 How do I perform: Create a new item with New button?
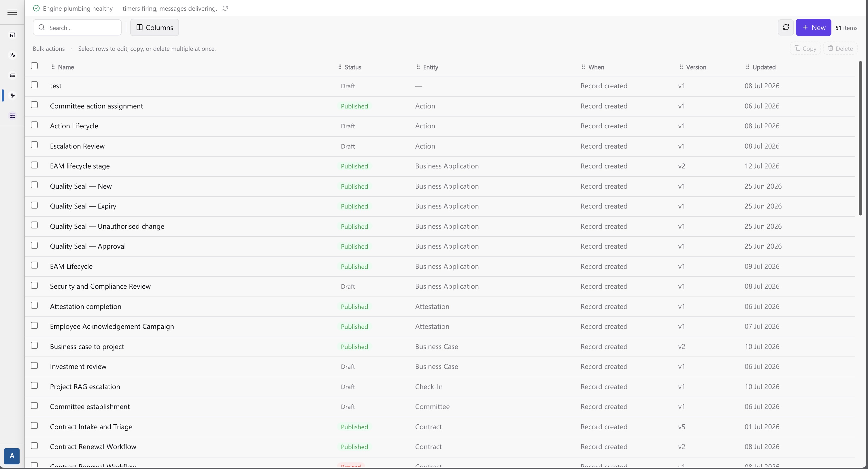click(x=814, y=27)
